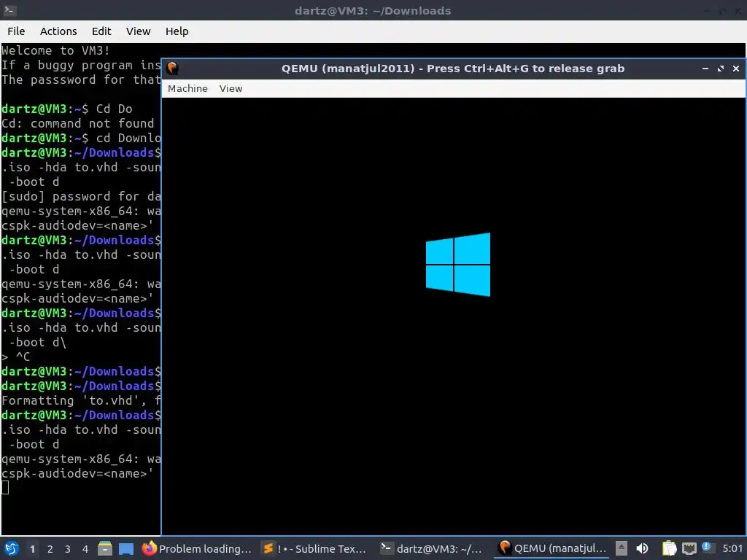
Task: Switch to QEMU taskbar entry
Action: pos(551,548)
